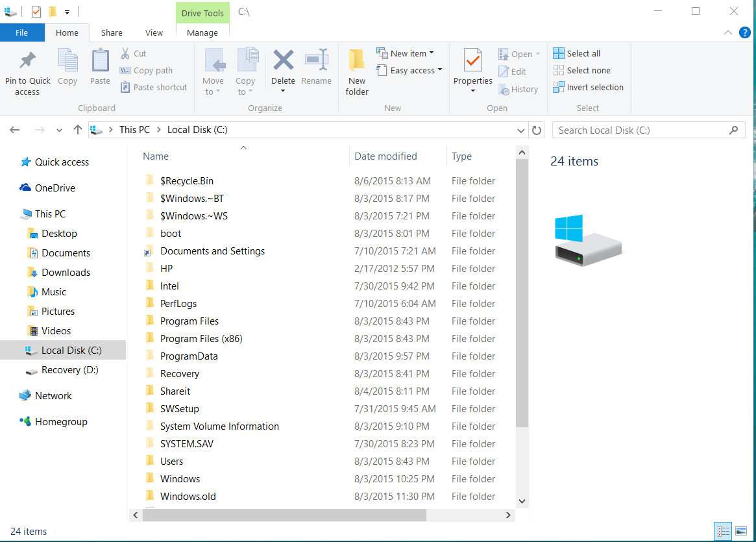The height and width of the screenshot is (542, 756).
Task: Go up one folder level
Action: 77,130
